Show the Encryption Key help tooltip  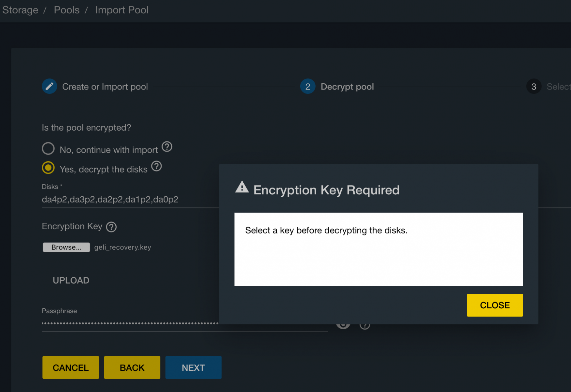pyautogui.click(x=111, y=227)
